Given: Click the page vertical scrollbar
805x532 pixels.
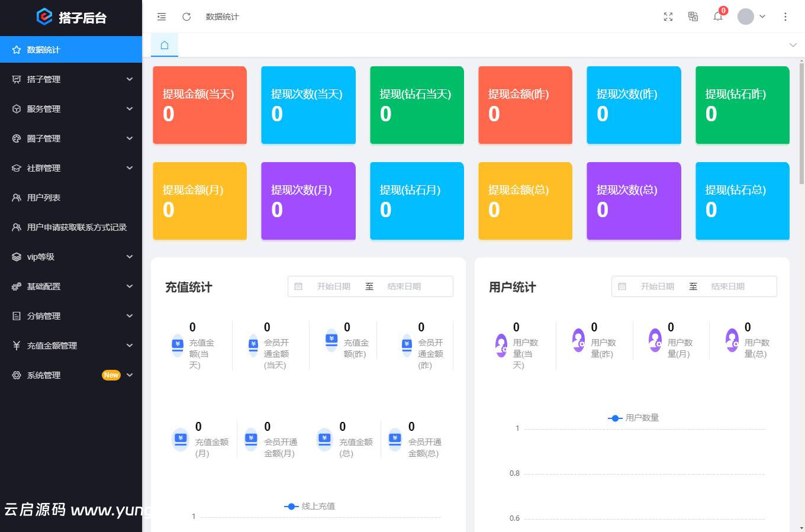Looking at the screenshot, I should pos(801,130).
